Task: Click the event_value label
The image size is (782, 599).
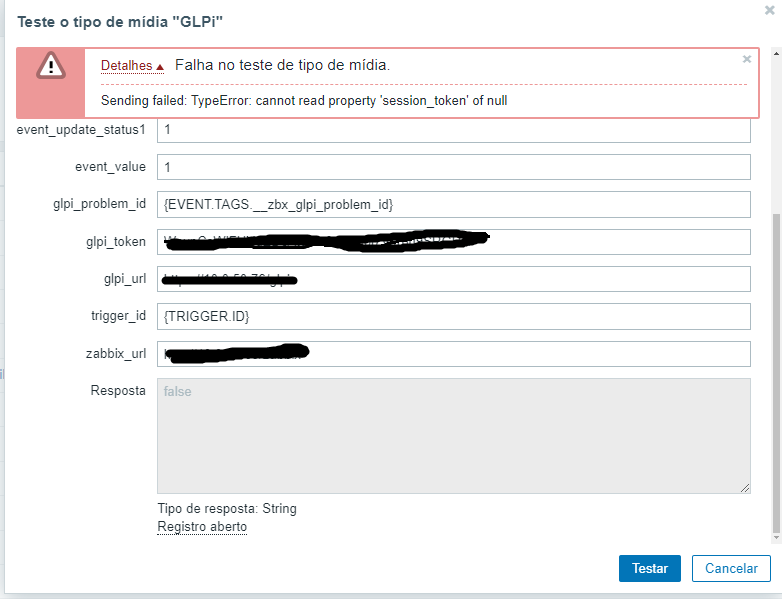Action: [110, 167]
